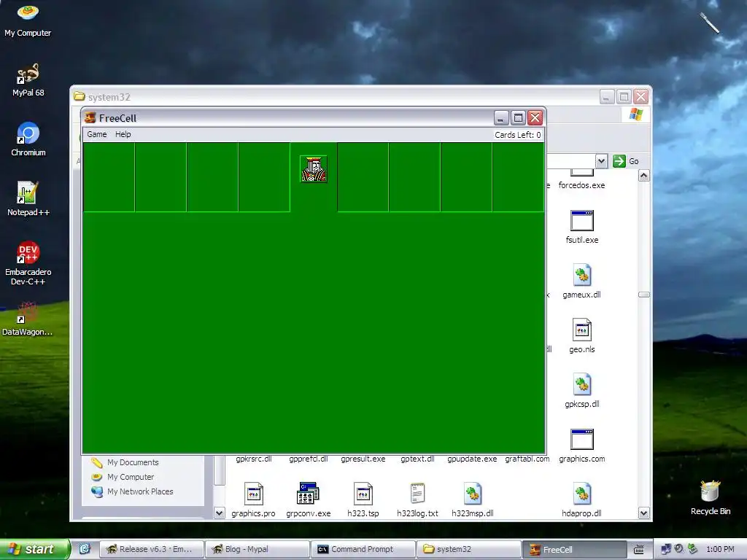Launch MyPal 68 desktop shortcut
Screen dimensions: 747x560
click(x=28, y=80)
